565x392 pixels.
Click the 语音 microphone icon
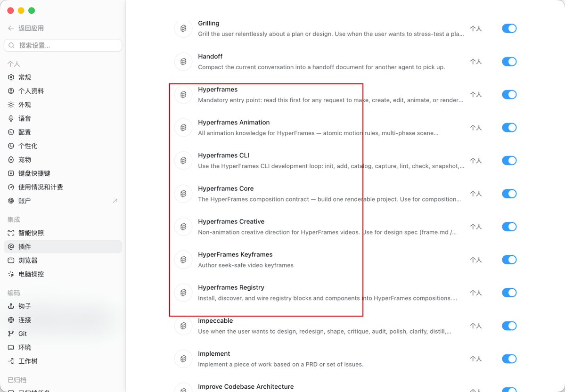pyautogui.click(x=11, y=119)
